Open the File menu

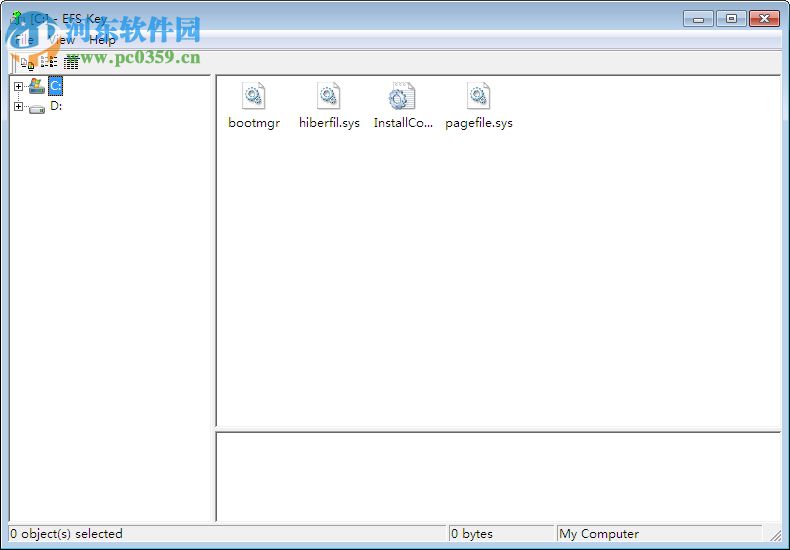tap(24, 40)
